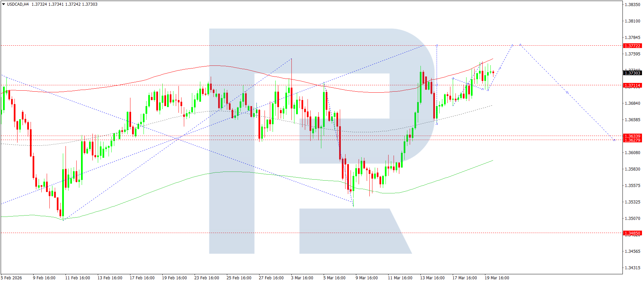The height and width of the screenshot is (282, 644).
Task: Click the 5 Mar 16:00 time label
Action: (334, 278)
